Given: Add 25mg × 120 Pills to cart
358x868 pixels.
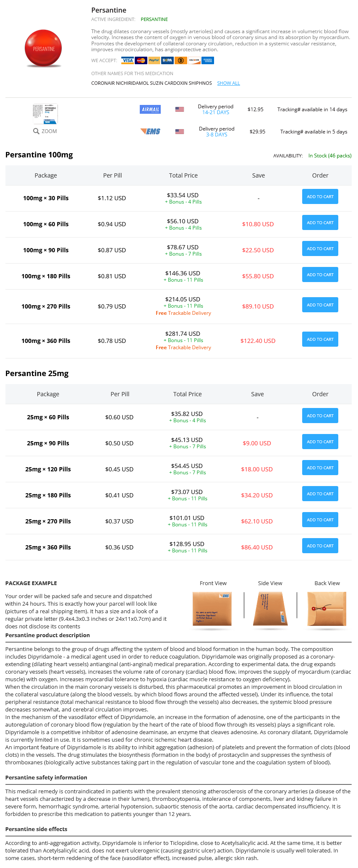Looking at the screenshot, I should pyautogui.click(x=320, y=468).
